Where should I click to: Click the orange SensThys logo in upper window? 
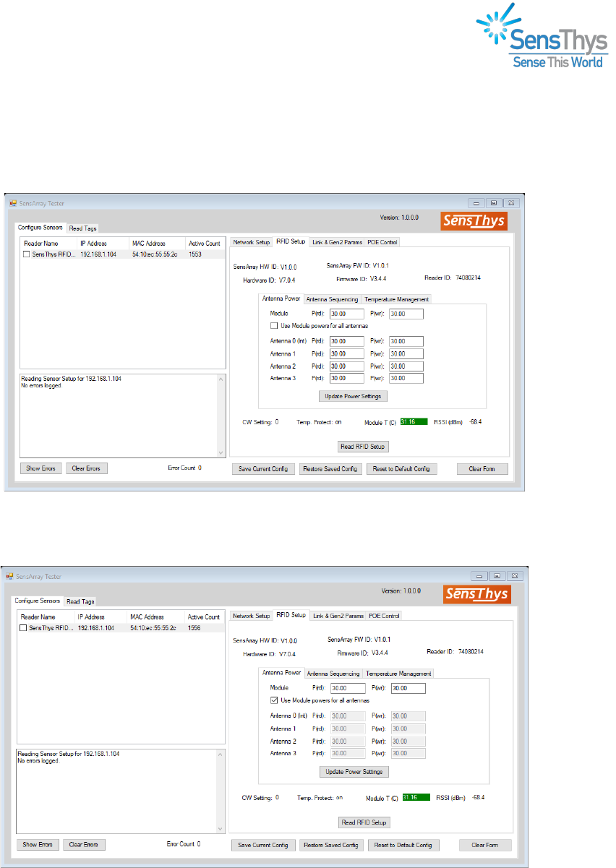474,221
